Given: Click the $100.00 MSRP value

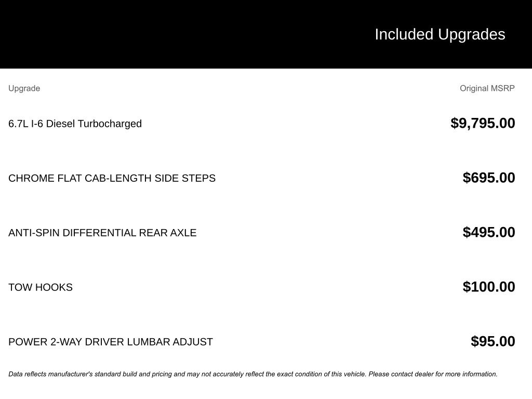Looking at the screenshot, I should pyautogui.click(x=489, y=287).
